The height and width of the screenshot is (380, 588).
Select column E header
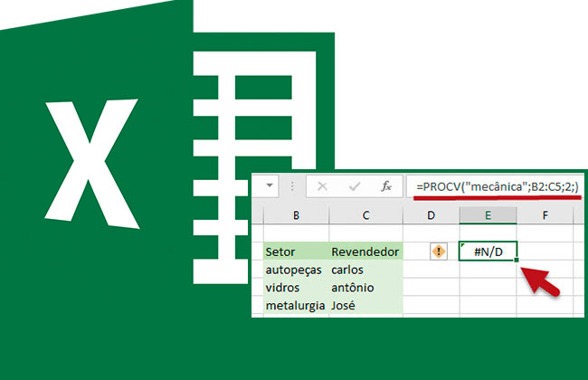tap(488, 215)
